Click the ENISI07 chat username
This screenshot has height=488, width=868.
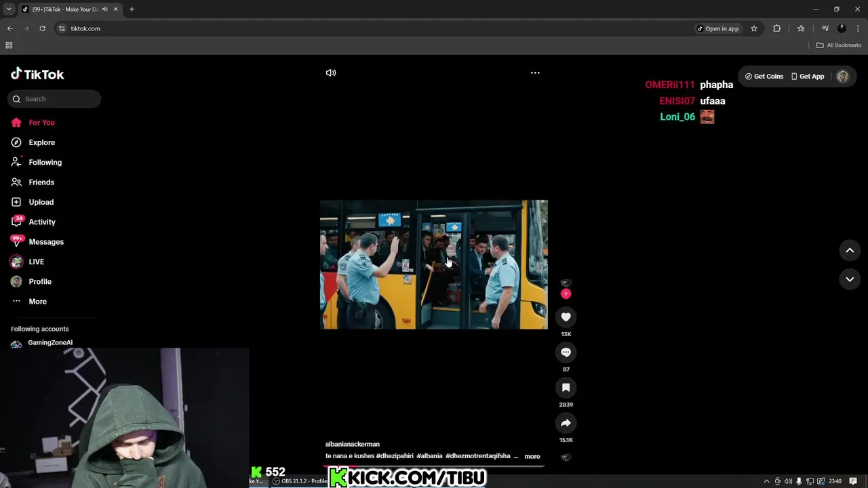[x=677, y=101]
